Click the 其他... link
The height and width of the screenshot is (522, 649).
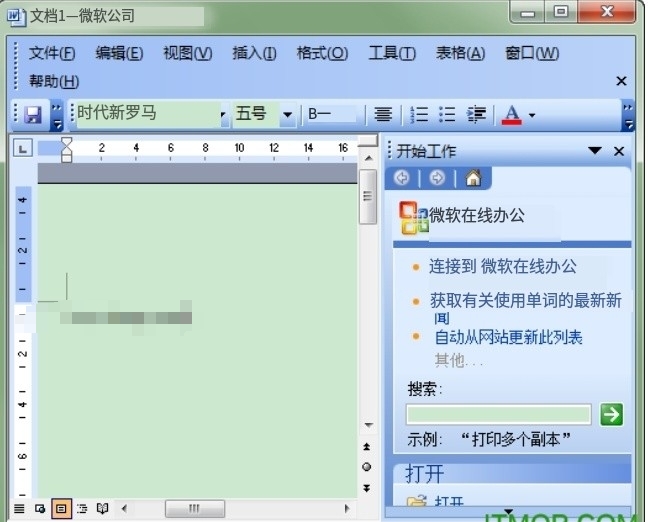[459, 361]
